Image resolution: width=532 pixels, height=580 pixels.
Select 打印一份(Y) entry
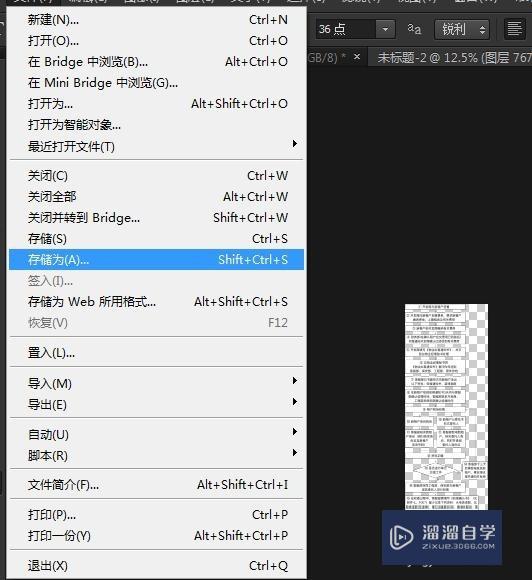click(156, 536)
